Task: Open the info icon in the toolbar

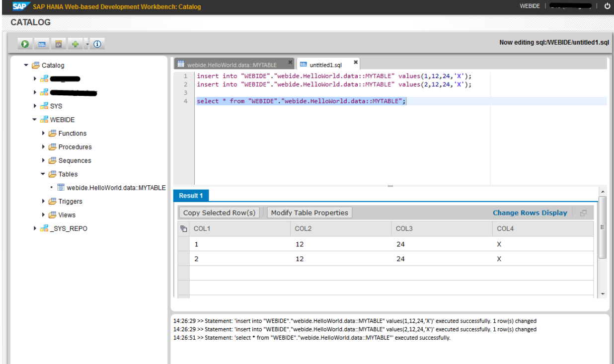Action: 97,43
